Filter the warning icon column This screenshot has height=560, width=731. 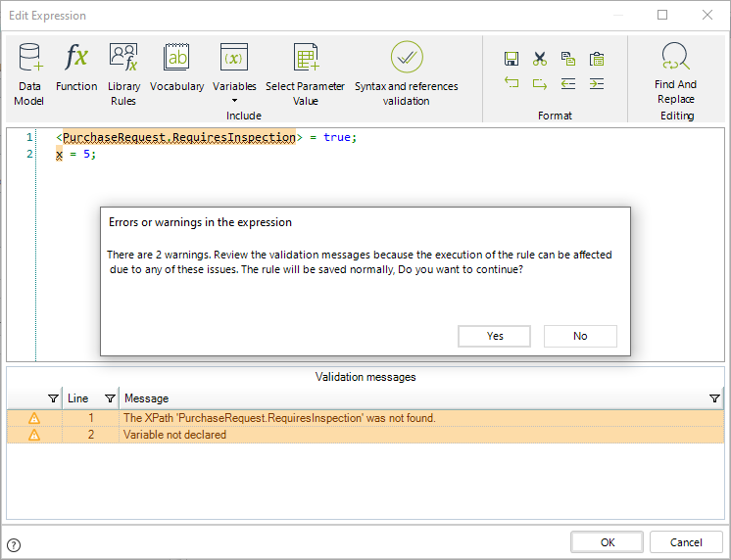(x=53, y=398)
